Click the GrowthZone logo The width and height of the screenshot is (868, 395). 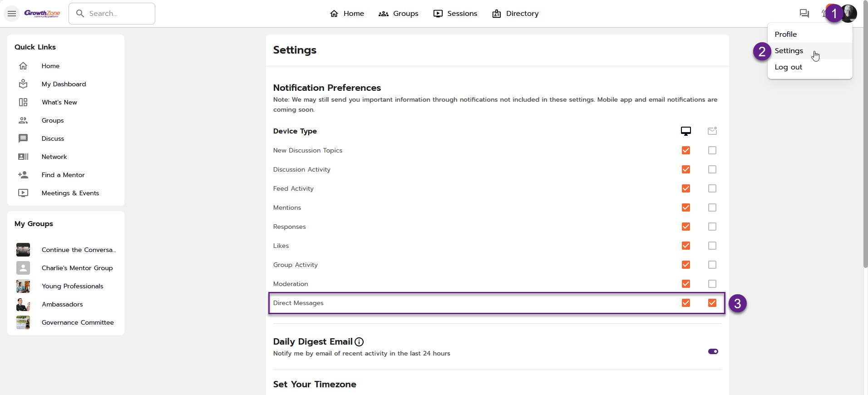(42, 14)
